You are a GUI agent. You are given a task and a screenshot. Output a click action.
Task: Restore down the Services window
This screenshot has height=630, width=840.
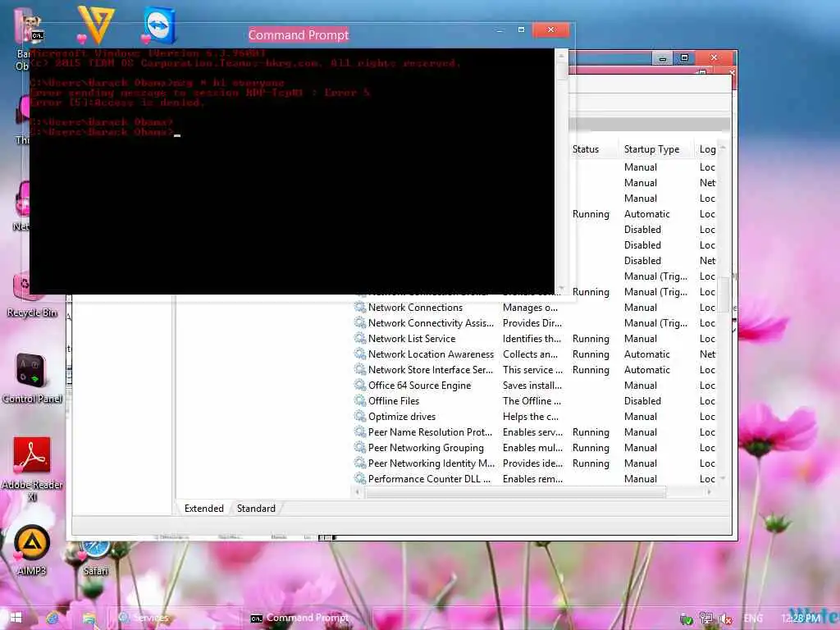pyautogui.click(x=685, y=57)
